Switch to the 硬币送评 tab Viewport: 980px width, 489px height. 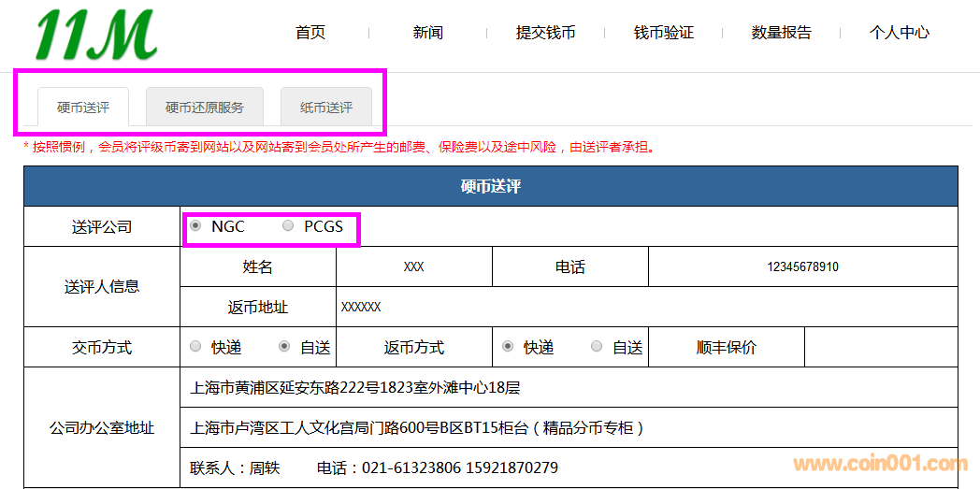coord(83,108)
